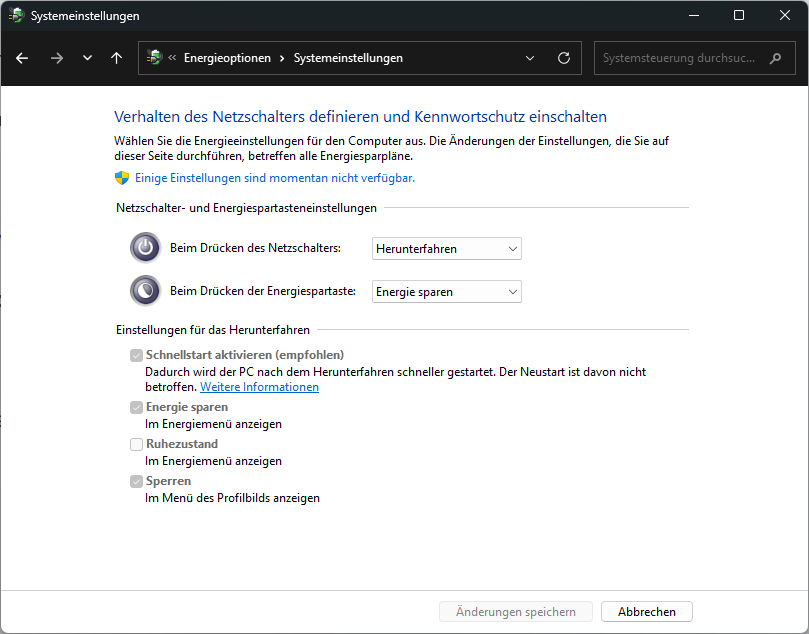This screenshot has height=634, width=809.
Task: Go forward with the right arrow
Action: click(57, 58)
